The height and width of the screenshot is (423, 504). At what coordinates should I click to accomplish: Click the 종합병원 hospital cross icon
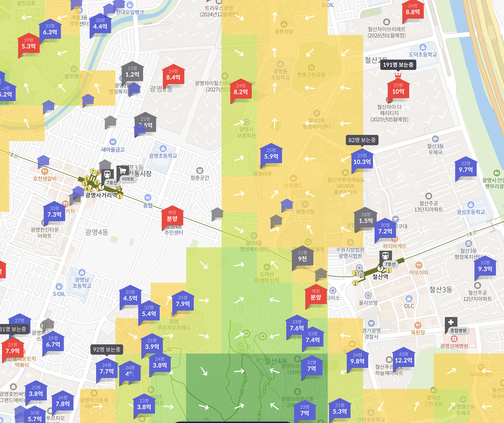451,322
